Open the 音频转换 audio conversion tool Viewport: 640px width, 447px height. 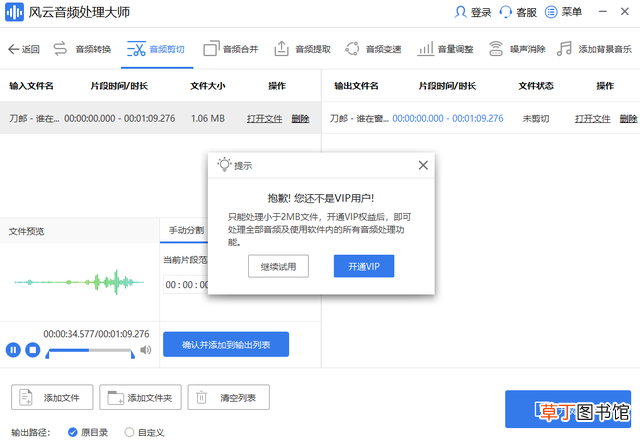(x=82, y=49)
